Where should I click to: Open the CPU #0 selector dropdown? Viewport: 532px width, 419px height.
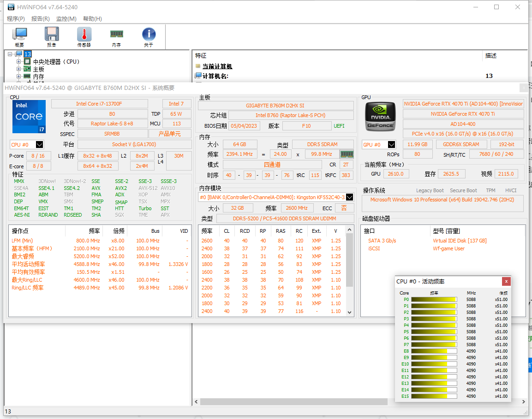click(39, 145)
